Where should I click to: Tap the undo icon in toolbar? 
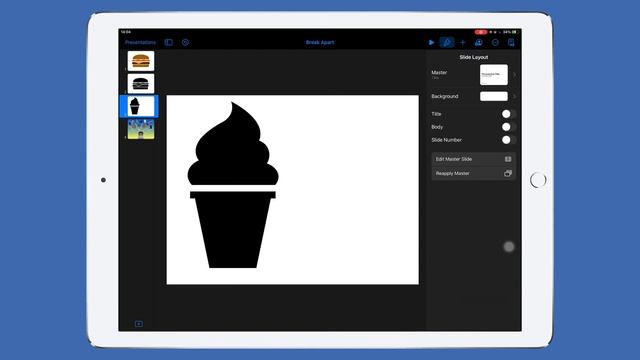pos(185,42)
